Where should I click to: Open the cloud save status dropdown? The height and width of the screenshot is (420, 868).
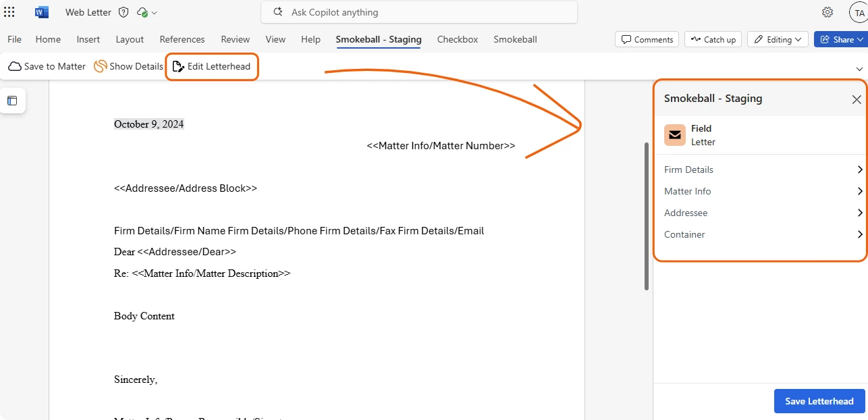(146, 12)
